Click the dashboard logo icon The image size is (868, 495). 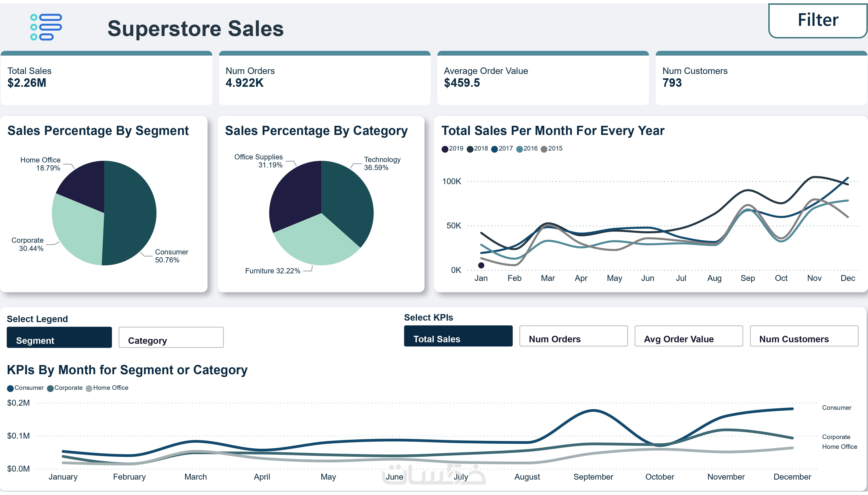coord(46,27)
